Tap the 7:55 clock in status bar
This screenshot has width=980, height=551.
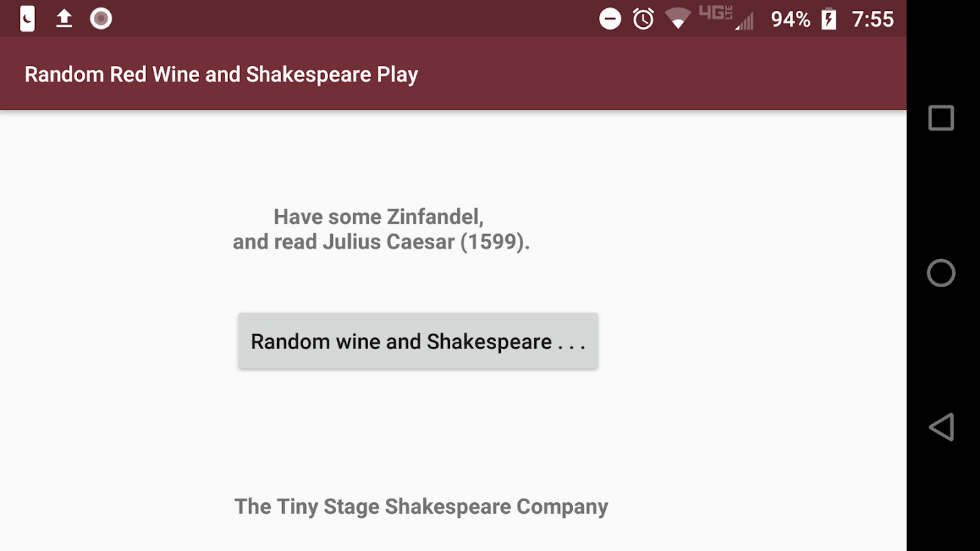pyautogui.click(x=872, y=19)
